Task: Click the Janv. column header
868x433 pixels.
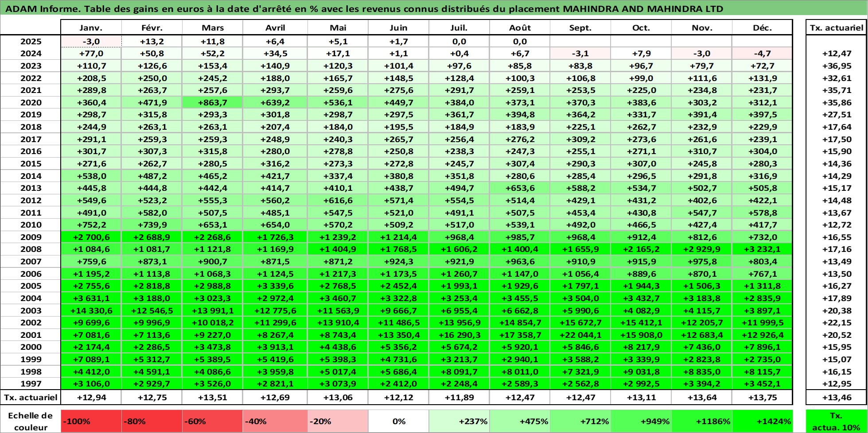Action: click(x=91, y=27)
